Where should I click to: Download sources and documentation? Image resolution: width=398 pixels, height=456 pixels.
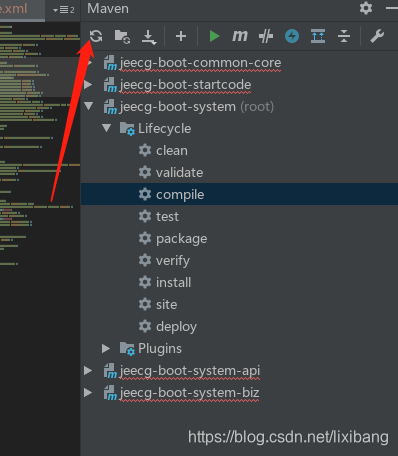[149, 37]
